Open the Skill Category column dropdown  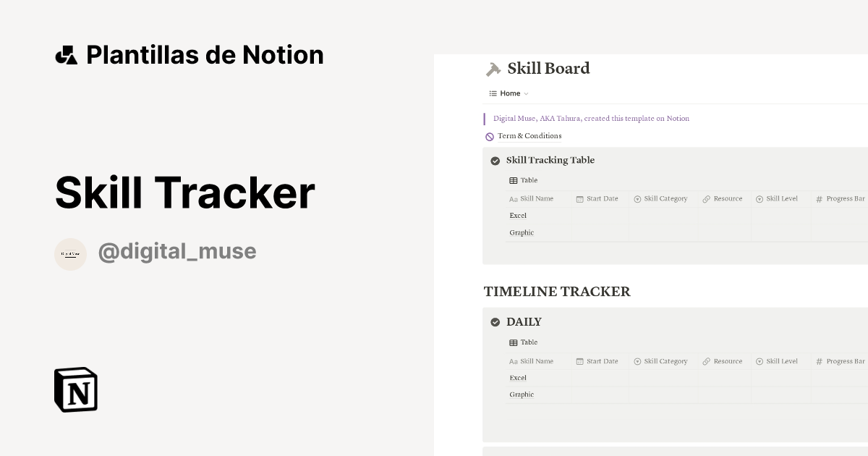pyautogui.click(x=637, y=198)
